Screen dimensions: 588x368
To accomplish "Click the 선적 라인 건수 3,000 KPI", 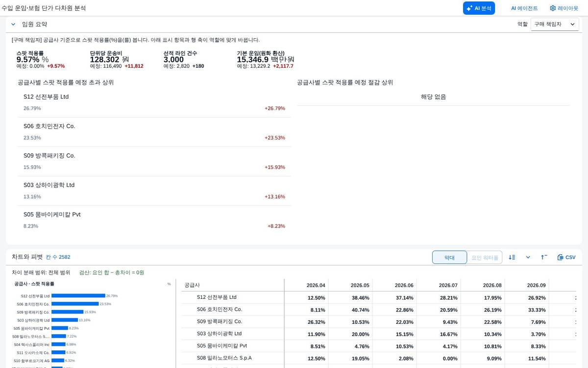I will click(x=184, y=59).
